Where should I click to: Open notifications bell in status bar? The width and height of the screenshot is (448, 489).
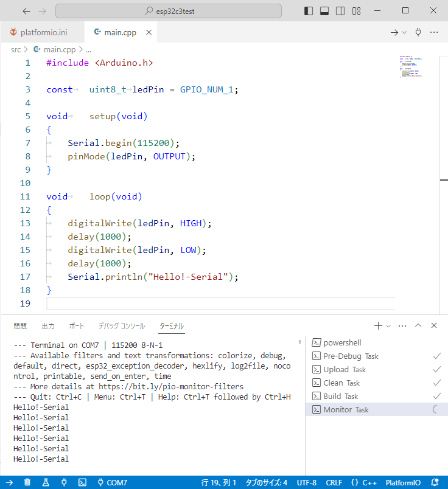tap(435, 483)
